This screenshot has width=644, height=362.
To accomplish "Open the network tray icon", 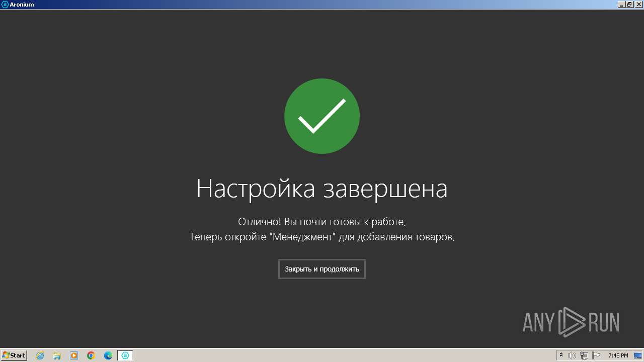I will coord(584,355).
